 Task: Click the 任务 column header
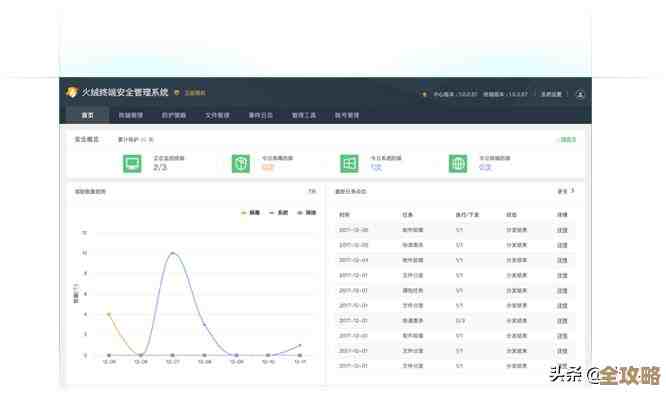[408, 215]
